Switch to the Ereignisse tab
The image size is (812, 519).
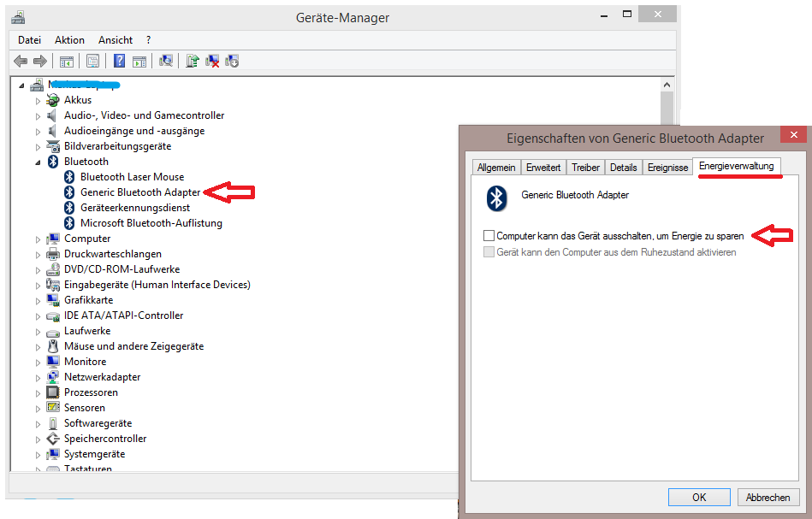click(x=668, y=167)
